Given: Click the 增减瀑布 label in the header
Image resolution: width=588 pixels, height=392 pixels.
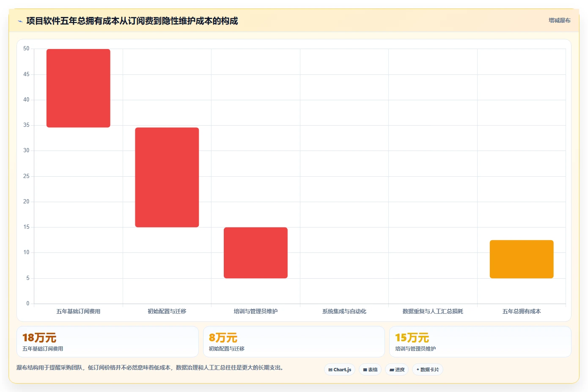Looking at the screenshot, I should tap(559, 20).
